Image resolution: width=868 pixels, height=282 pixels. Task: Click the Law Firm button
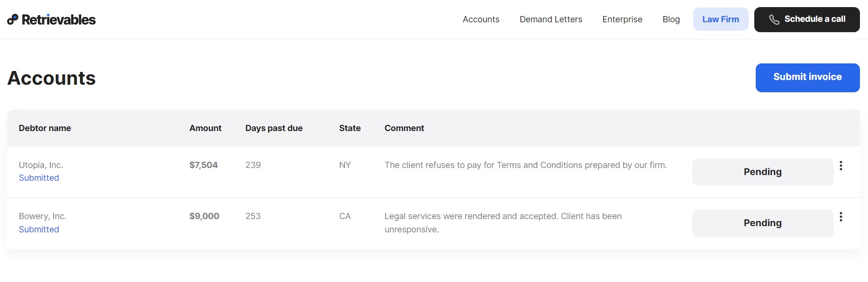720,19
